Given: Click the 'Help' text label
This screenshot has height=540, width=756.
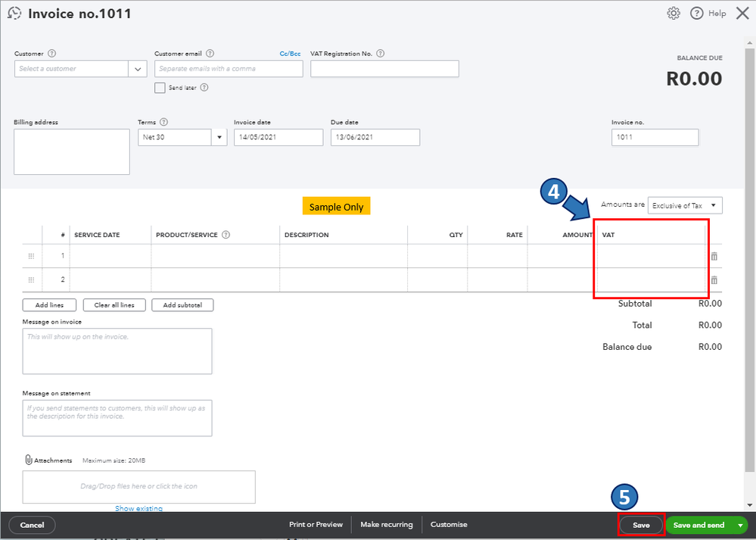Looking at the screenshot, I should coord(717,14).
